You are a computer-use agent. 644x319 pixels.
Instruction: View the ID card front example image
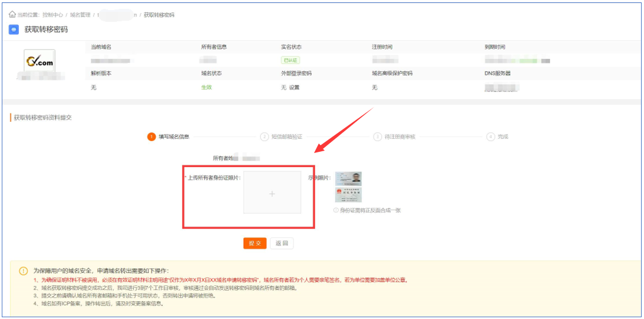pyautogui.click(x=348, y=178)
